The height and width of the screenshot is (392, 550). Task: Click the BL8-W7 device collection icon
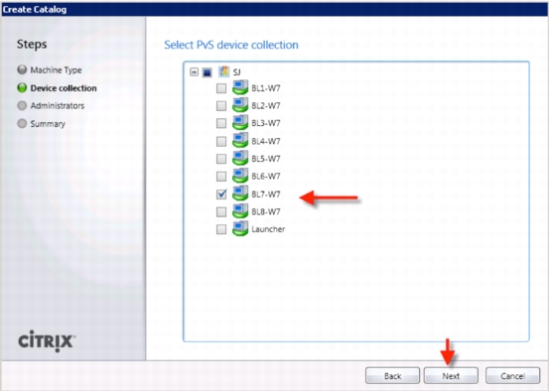click(x=240, y=211)
